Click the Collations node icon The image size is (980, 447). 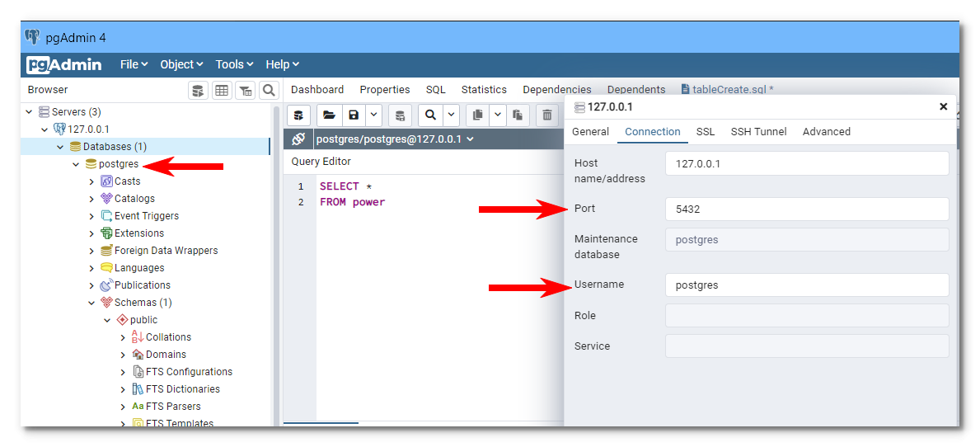tap(138, 337)
